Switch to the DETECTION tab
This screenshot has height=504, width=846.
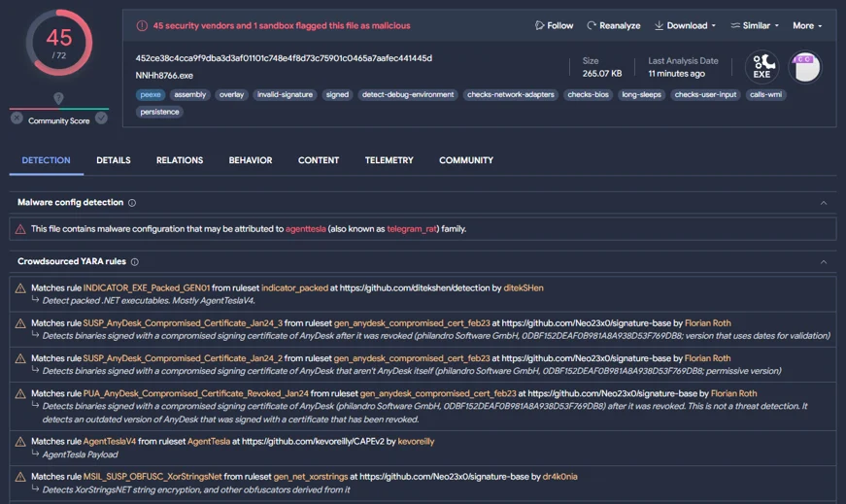pyautogui.click(x=46, y=160)
